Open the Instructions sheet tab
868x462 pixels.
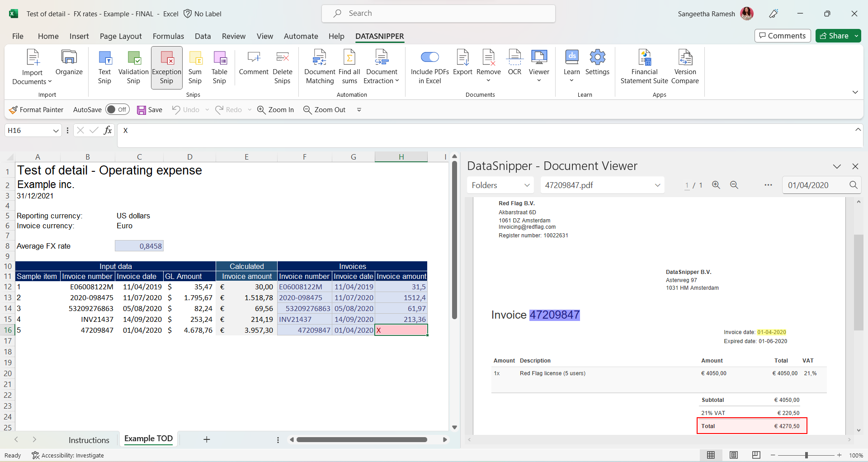click(89, 440)
